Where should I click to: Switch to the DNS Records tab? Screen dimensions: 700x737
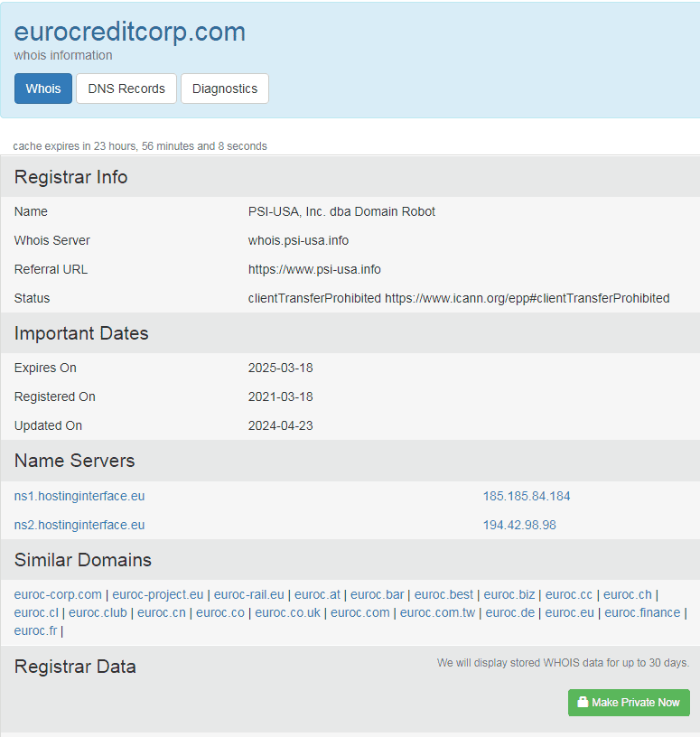point(126,89)
